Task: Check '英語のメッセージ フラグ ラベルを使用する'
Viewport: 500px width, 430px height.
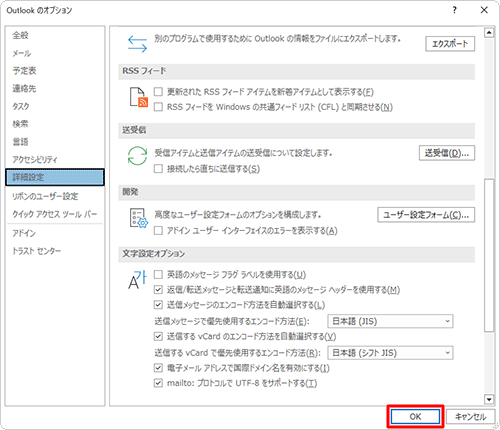Action: [x=158, y=275]
